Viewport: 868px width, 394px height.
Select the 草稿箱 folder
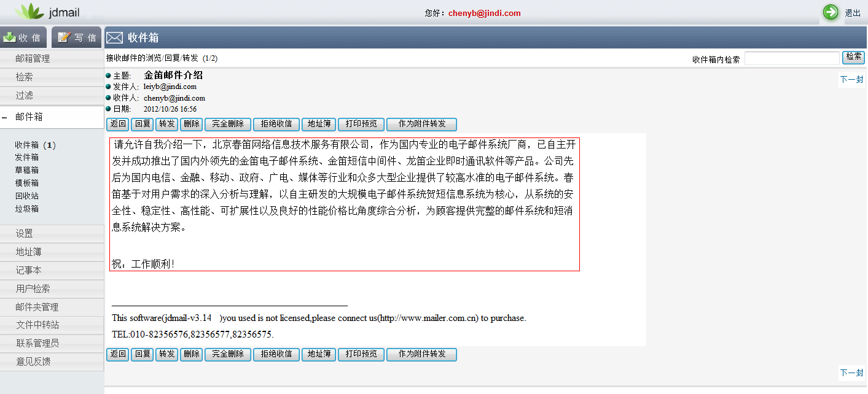pos(27,171)
